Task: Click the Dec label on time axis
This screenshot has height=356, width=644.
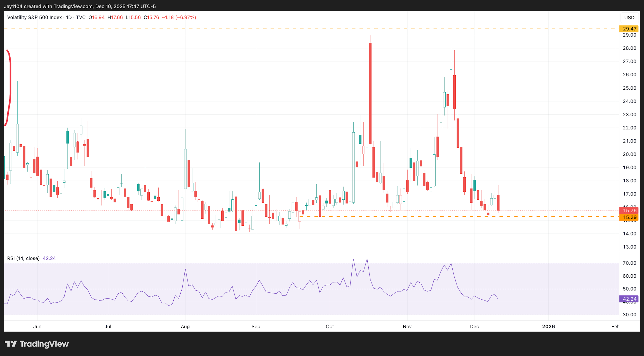Action: (x=474, y=326)
